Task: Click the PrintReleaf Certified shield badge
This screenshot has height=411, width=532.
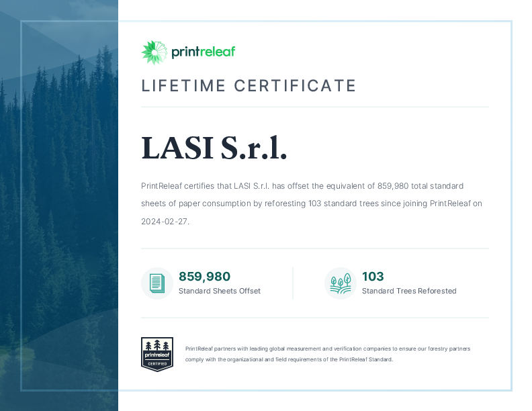Action: coord(157,355)
